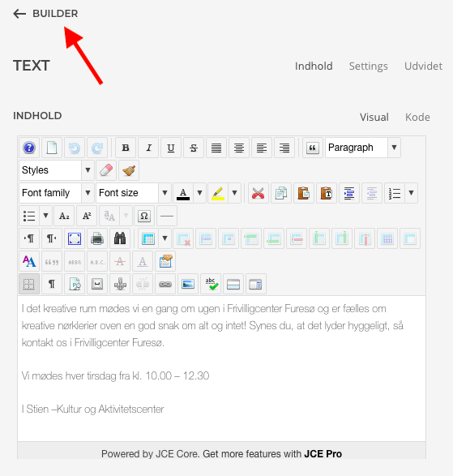Viewport: 453px width, 476px height.
Task: Switch to the Kode editor view
Action: (x=417, y=118)
